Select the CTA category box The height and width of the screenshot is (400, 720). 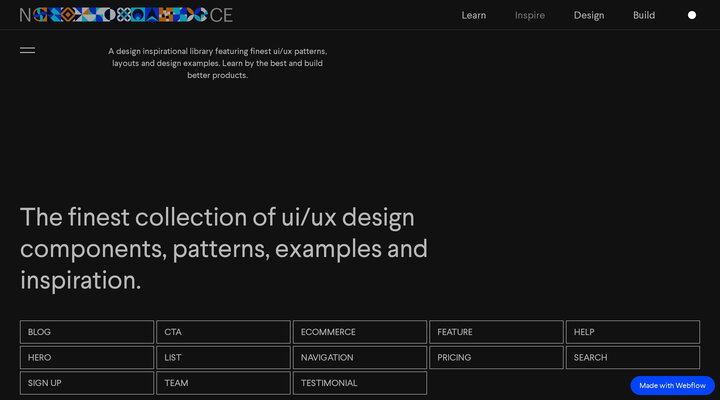pyautogui.click(x=223, y=332)
